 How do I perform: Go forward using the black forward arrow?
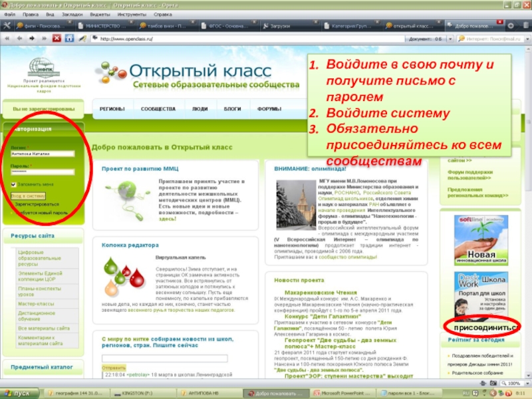pyautogui.click(x=31, y=39)
